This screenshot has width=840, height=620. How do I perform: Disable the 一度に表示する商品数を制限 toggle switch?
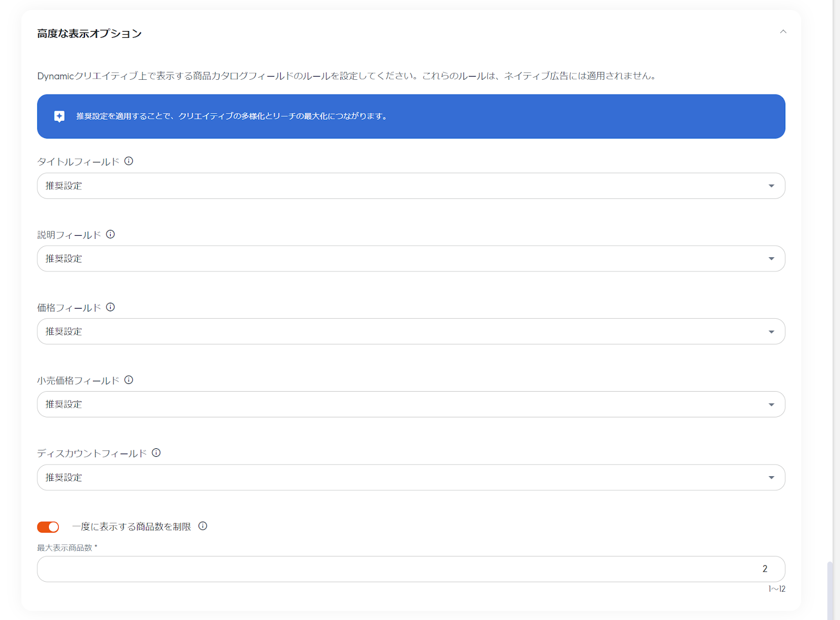pos(48,527)
